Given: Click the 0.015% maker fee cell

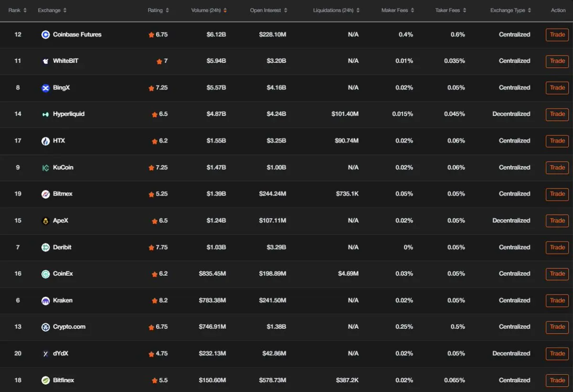Looking at the screenshot, I should [x=403, y=114].
